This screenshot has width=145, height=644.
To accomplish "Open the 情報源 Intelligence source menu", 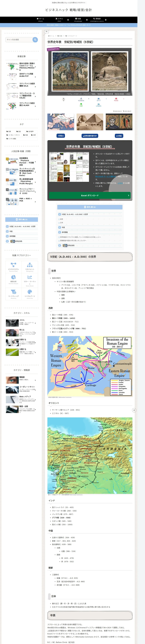I will (x=97, y=20).
